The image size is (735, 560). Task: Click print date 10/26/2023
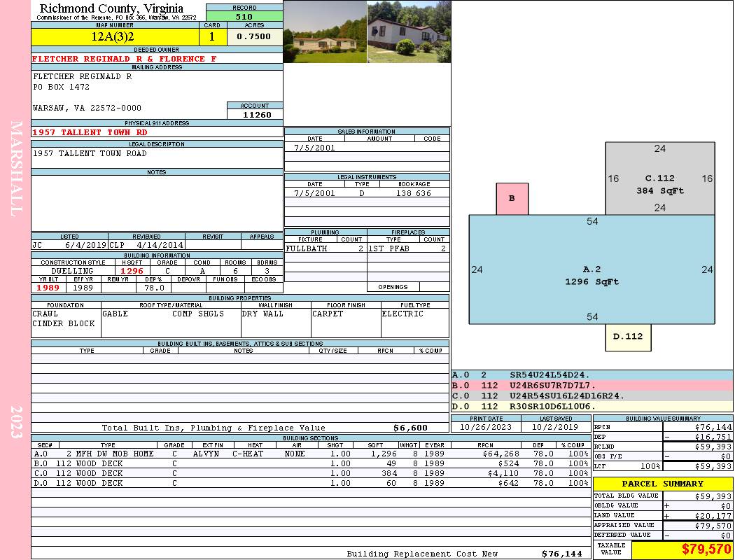(x=486, y=427)
